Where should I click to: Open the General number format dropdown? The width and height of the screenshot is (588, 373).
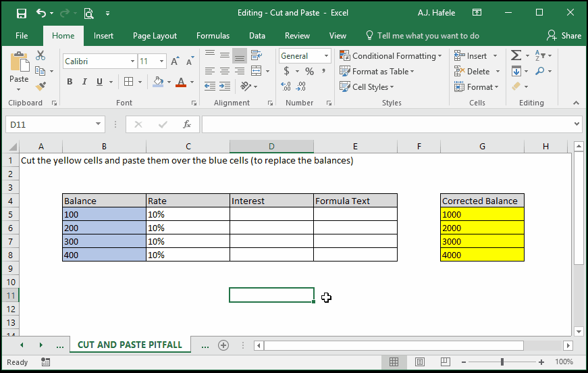pos(326,56)
